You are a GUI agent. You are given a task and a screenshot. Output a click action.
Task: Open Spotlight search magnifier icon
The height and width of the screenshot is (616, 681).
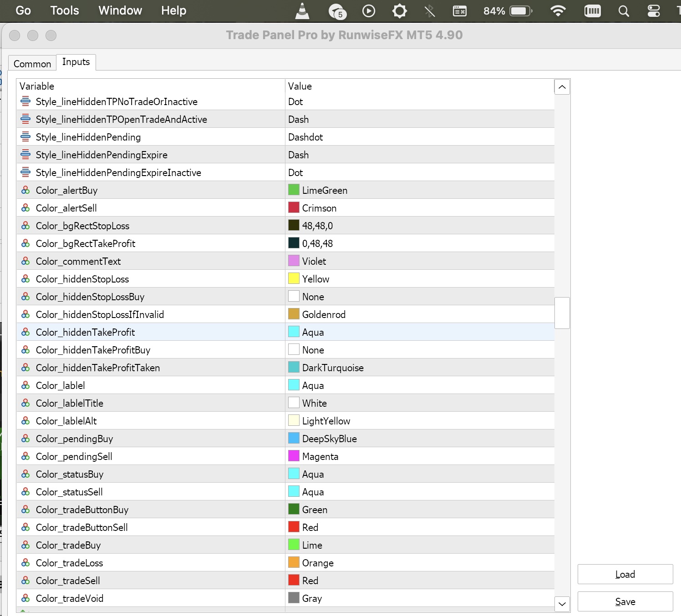click(x=624, y=11)
